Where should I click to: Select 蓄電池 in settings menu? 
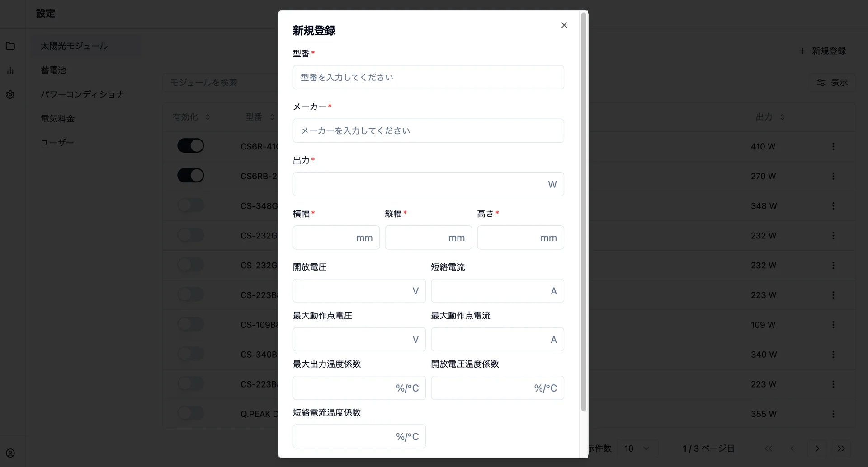53,70
